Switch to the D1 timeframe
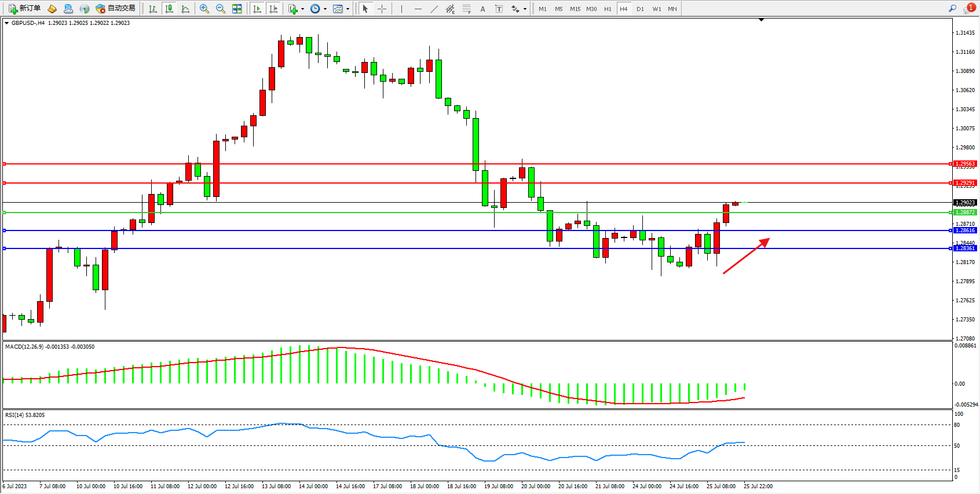The image size is (980, 494). click(x=640, y=9)
